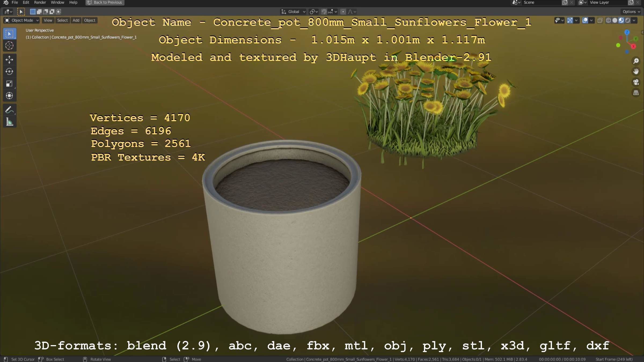The width and height of the screenshot is (644, 362).
Task: Click the Scene name field
Action: click(x=541, y=3)
